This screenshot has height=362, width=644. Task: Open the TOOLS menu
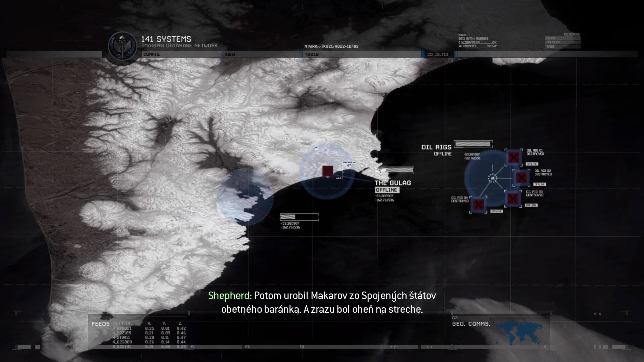coord(312,54)
